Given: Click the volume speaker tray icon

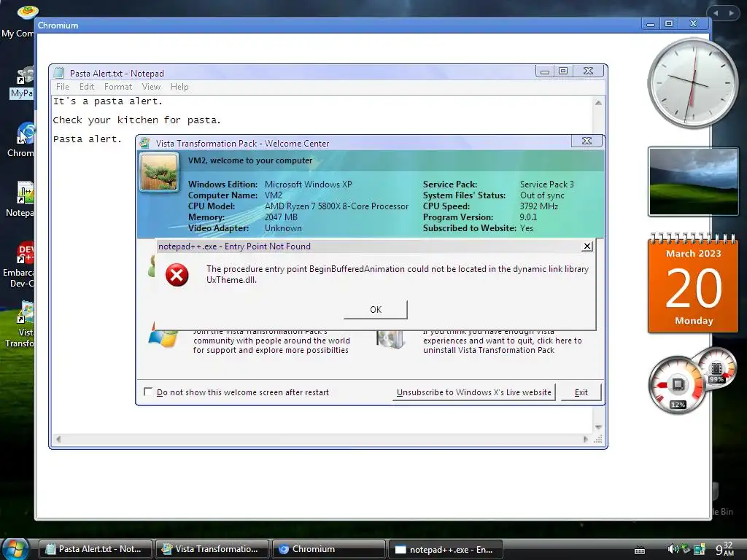Looking at the screenshot, I should pyautogui.click(x=673, y=549).
